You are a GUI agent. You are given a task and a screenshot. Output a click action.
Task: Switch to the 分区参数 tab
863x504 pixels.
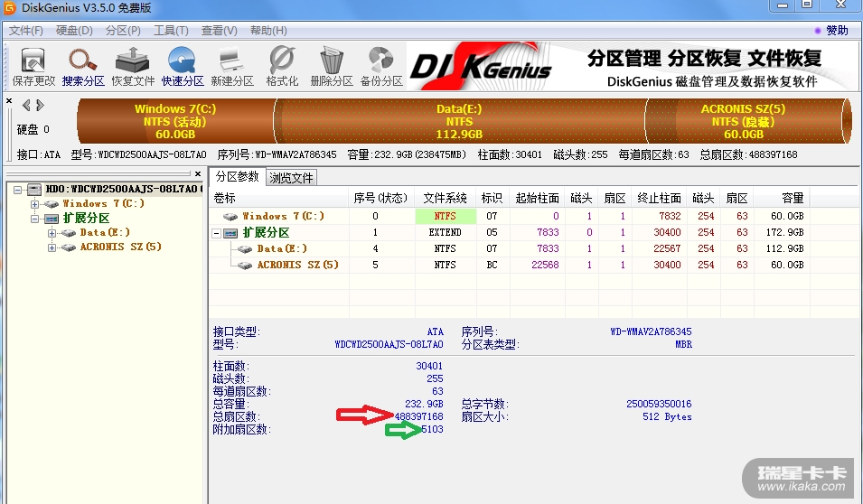click(x=238, y=177)
